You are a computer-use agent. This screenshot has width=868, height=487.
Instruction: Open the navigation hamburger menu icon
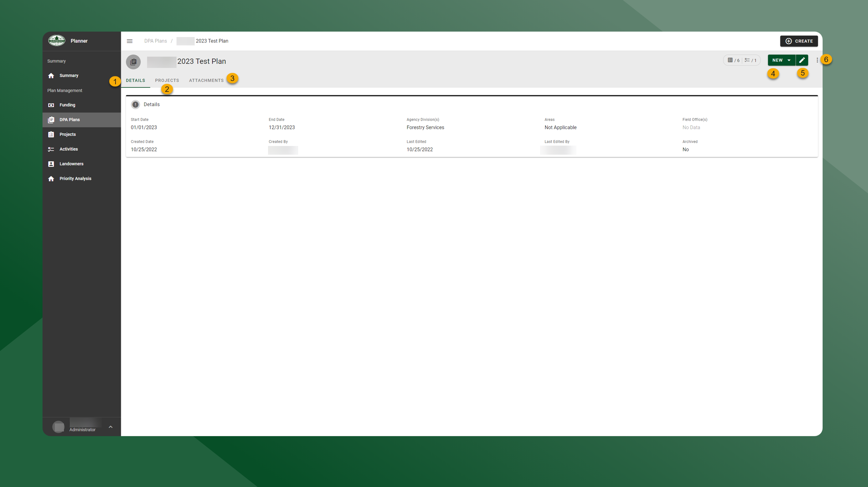tap(129, 41)
